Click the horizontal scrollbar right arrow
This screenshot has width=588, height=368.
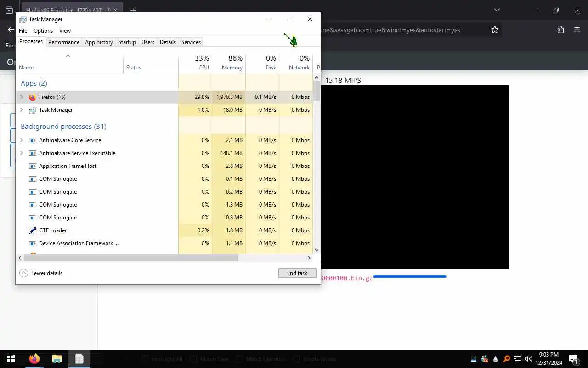tap(309, 258)
